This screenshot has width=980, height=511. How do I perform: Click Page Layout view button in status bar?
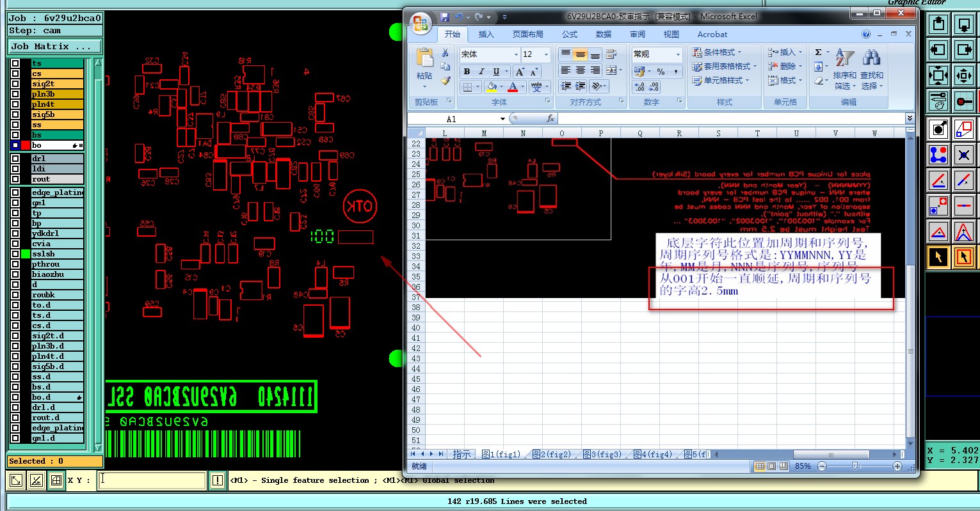pyautogui.click(x=771, y=466)
